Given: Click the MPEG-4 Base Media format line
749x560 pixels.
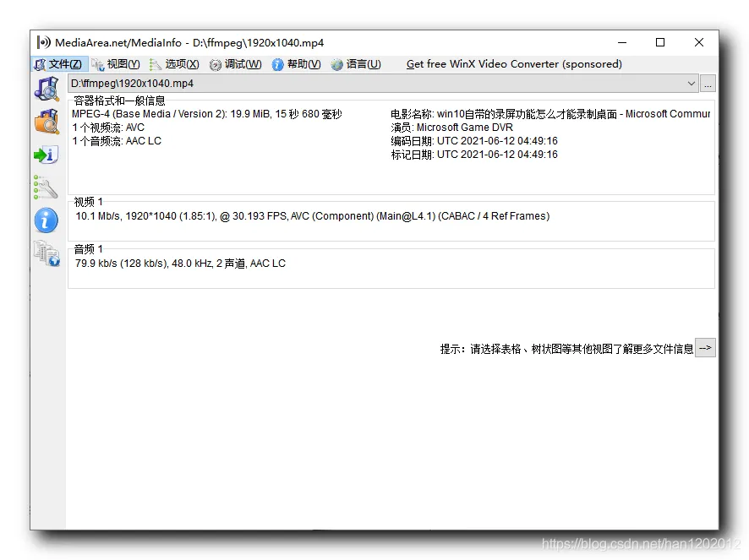Looking at the screenshot, I should pos(207,114).
